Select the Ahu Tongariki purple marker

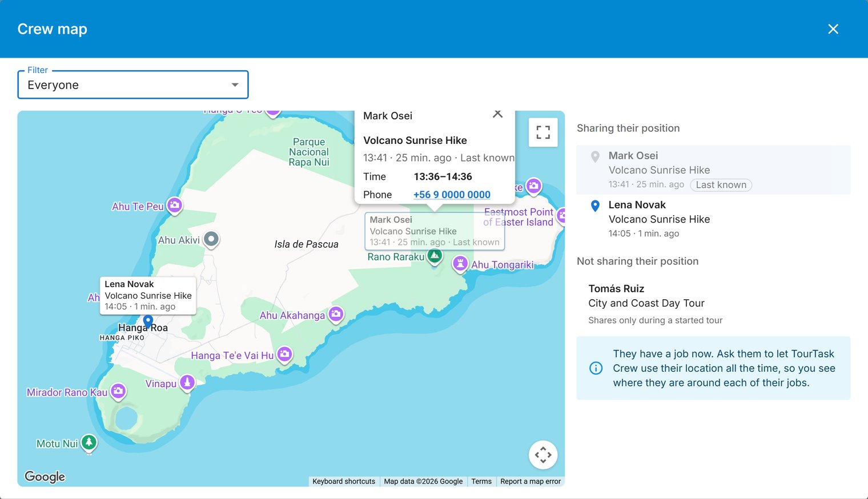tap(460, 264)
